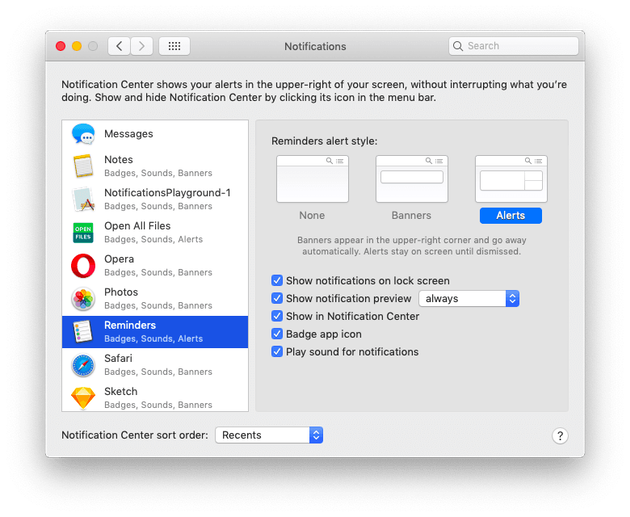Viewport: 630px width, 517px height.
Task: Toggle Show notifications on lock screen
Action: pyautogui.click(x=277, y=280)
